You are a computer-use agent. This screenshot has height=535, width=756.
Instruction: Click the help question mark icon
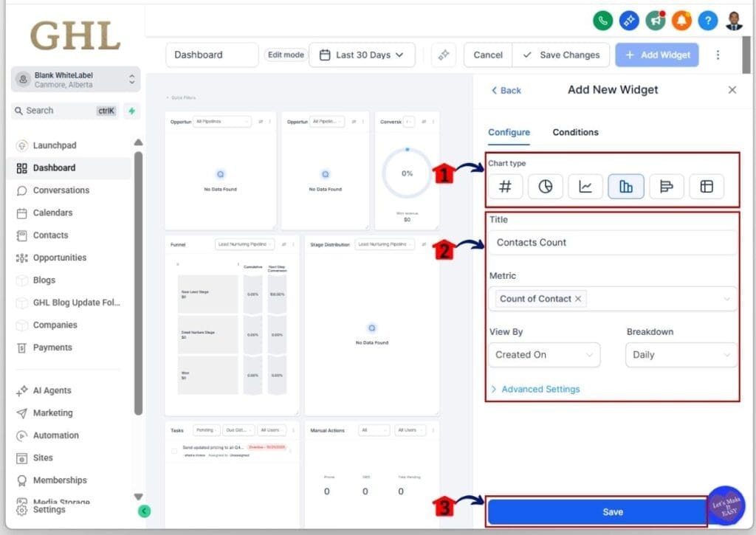tap(707, 21)
